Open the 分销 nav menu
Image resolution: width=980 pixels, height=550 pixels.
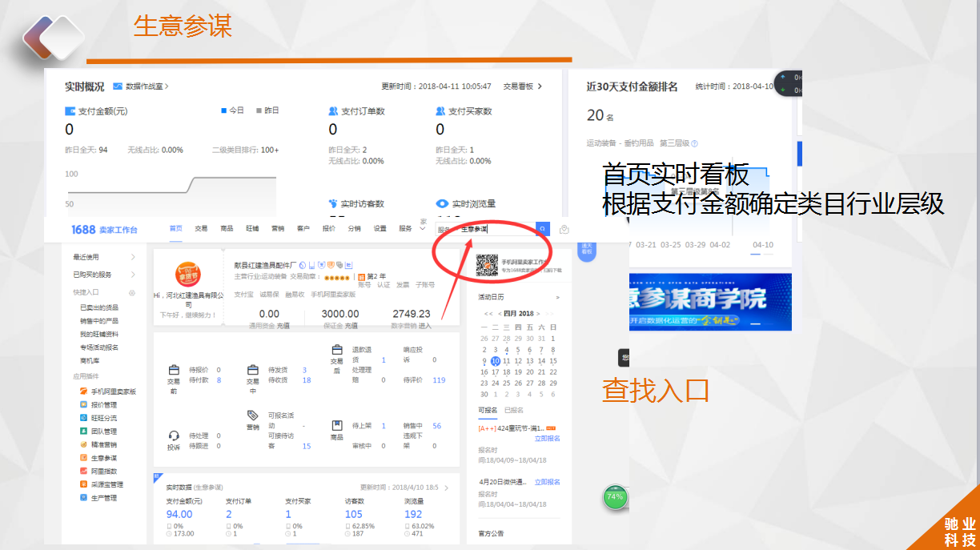[x=354, y=229]
